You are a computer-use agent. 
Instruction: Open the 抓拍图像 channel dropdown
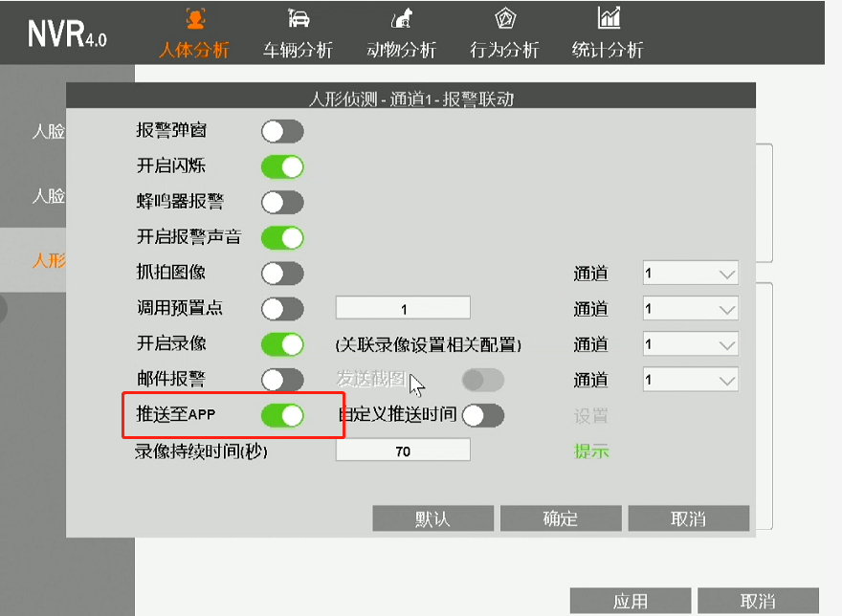690,274
